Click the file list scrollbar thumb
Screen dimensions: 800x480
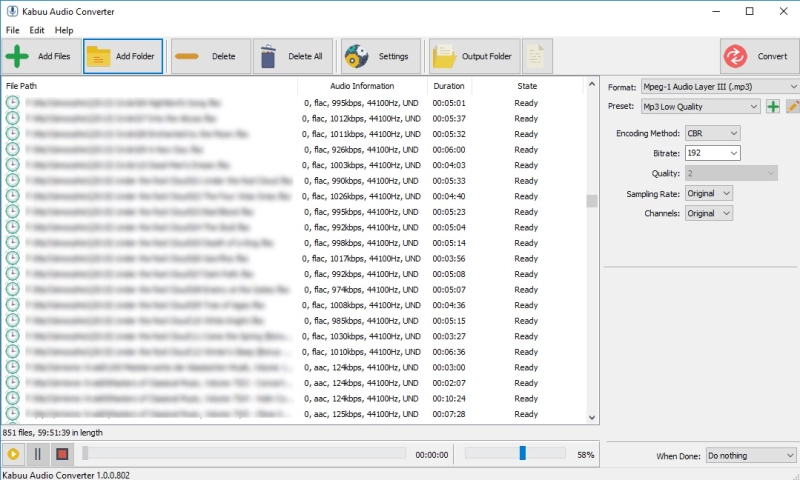592,201
